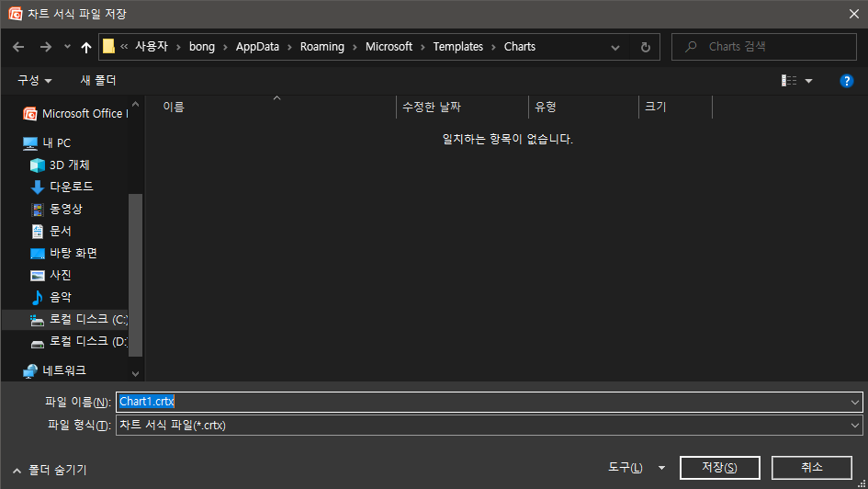This screenshot has height=489, width=868.
Task: Select 로컬 디스크 (C:) drive
Action: 78,320
